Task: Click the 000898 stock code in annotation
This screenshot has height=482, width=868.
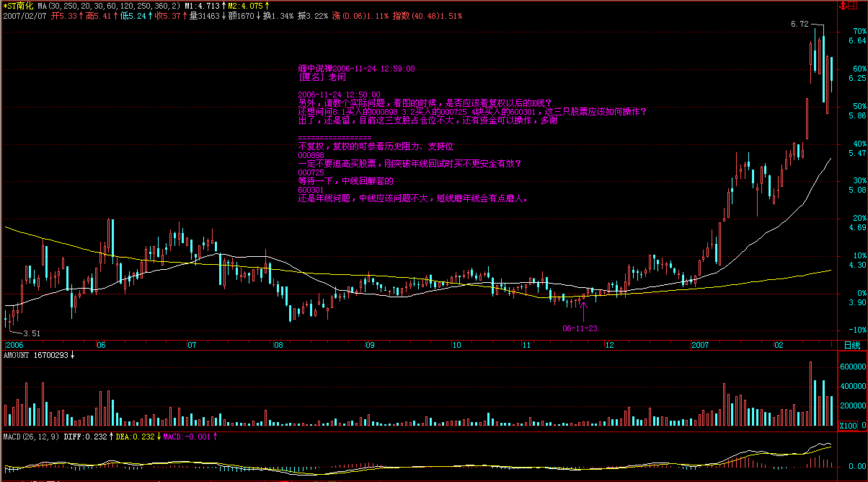Action: 311,155
